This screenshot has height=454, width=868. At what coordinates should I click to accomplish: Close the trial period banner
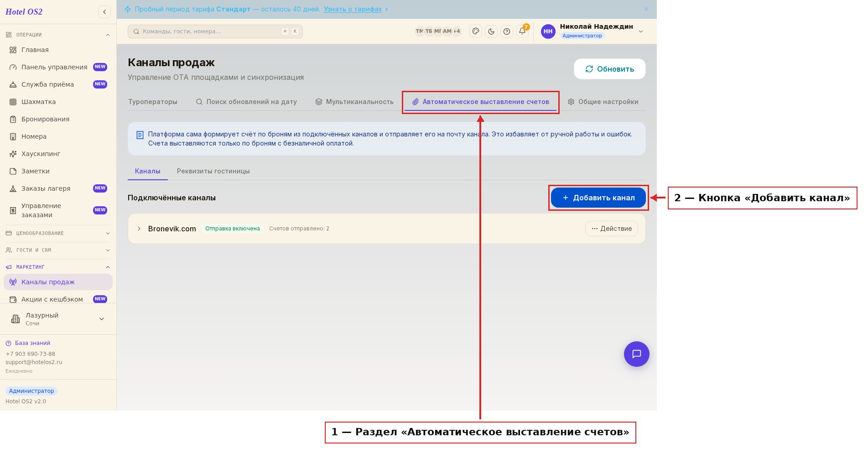pos(646,9)
